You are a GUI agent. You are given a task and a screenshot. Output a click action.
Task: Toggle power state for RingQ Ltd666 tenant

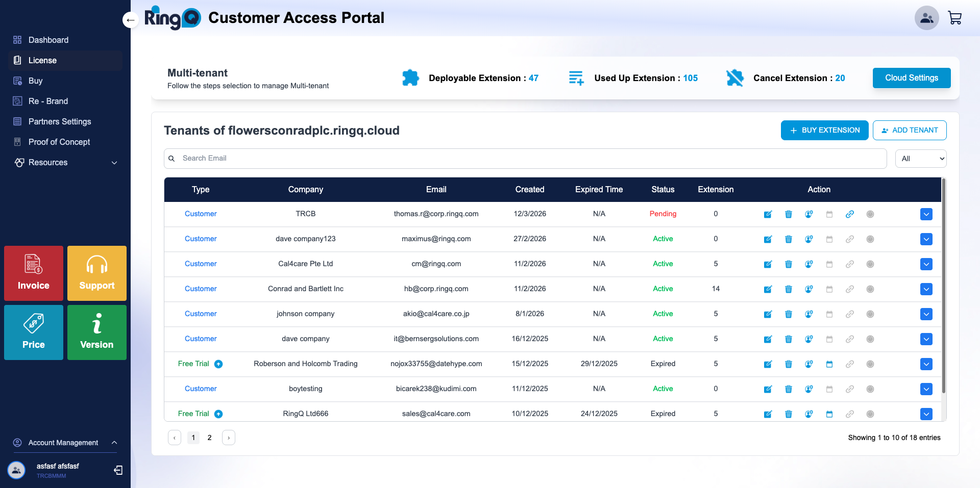pyautogui.click(x=870, y=414)
